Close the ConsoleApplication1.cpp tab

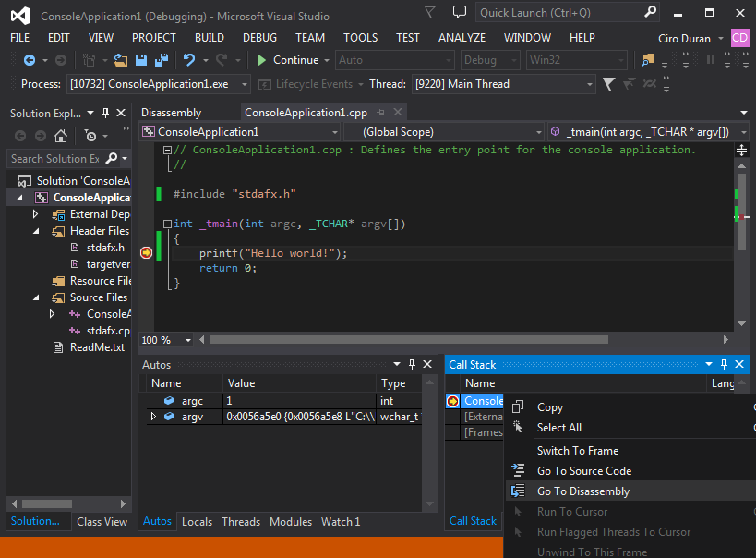(398, 112)
